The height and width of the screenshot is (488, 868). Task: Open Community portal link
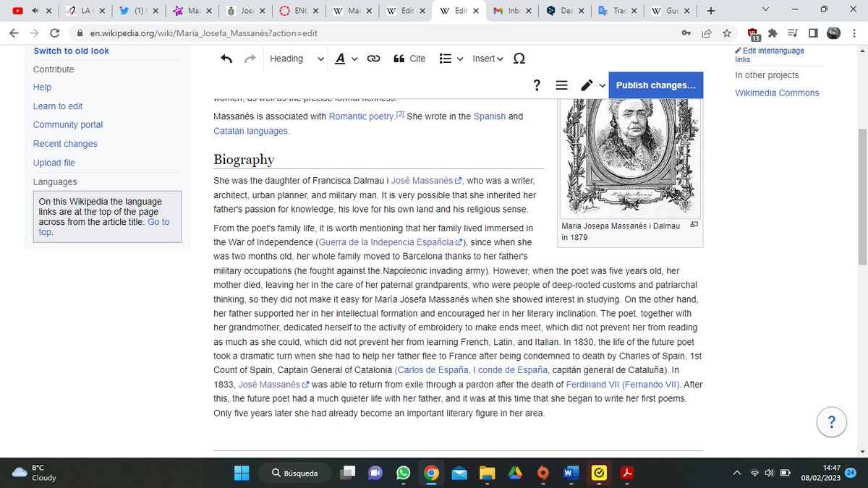68,124
